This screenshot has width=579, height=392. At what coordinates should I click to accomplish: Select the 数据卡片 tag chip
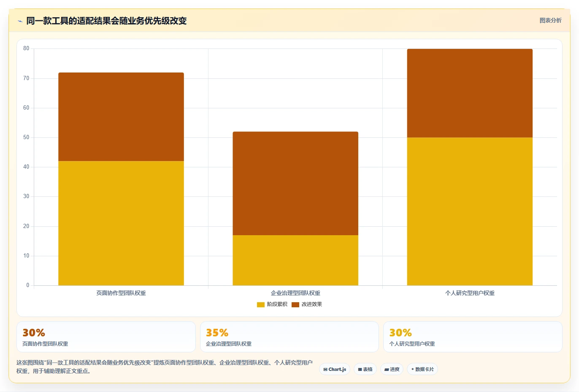click(x=422, y=369)
